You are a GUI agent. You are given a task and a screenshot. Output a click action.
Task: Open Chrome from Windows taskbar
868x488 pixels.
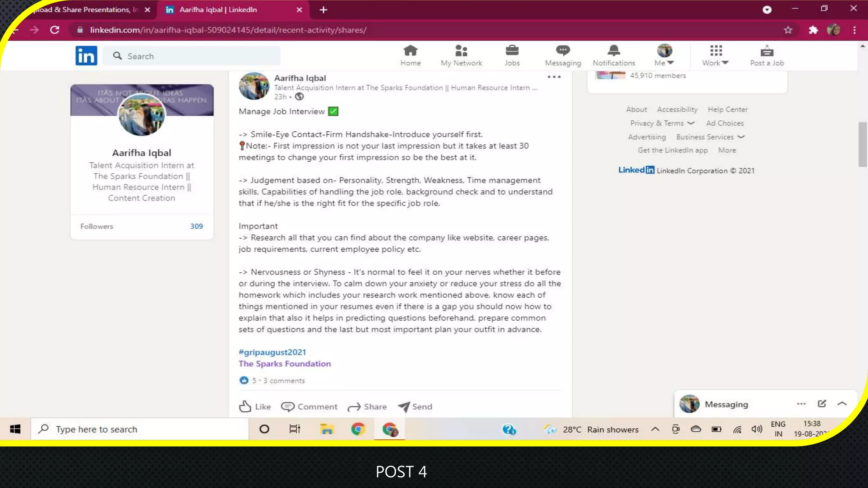pos(358,429)
